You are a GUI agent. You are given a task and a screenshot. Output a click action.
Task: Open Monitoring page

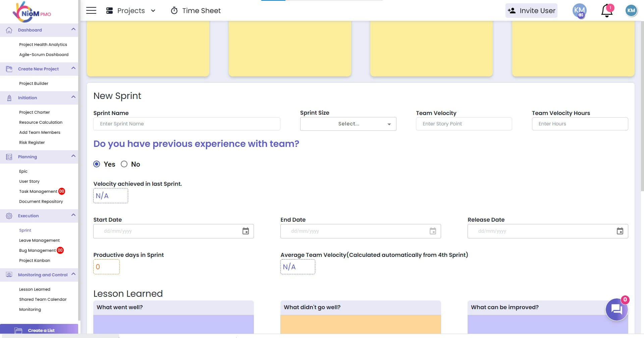pyautogui.click(x=30, y=309)
